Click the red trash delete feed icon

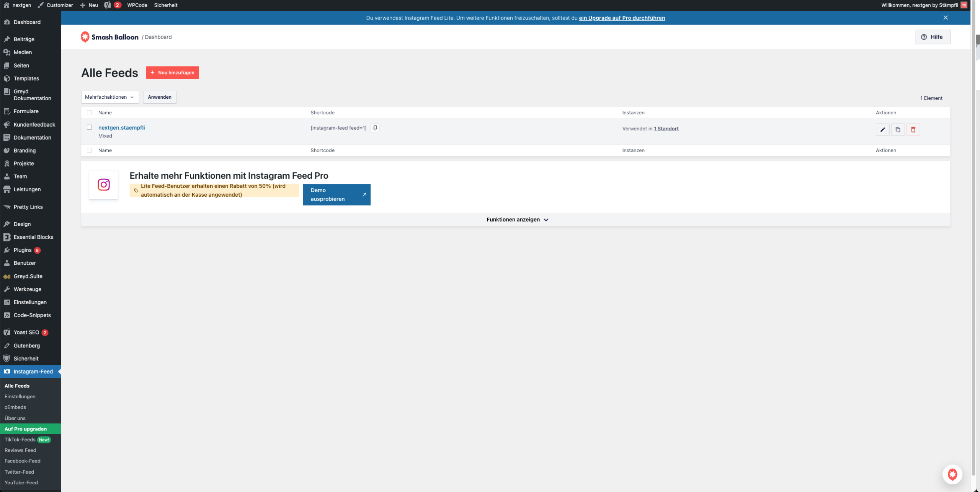[x=913, y=130]
